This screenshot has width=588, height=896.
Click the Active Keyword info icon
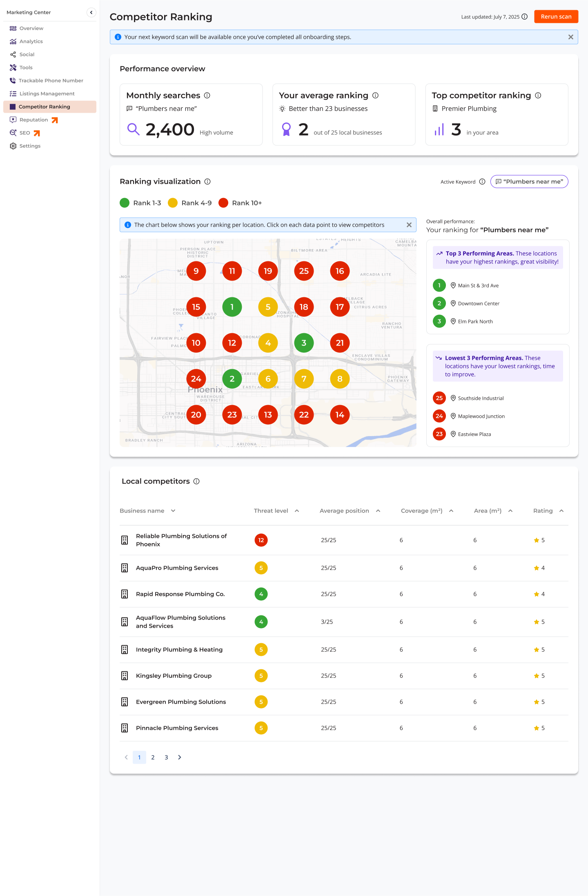(x=482, y=182)
